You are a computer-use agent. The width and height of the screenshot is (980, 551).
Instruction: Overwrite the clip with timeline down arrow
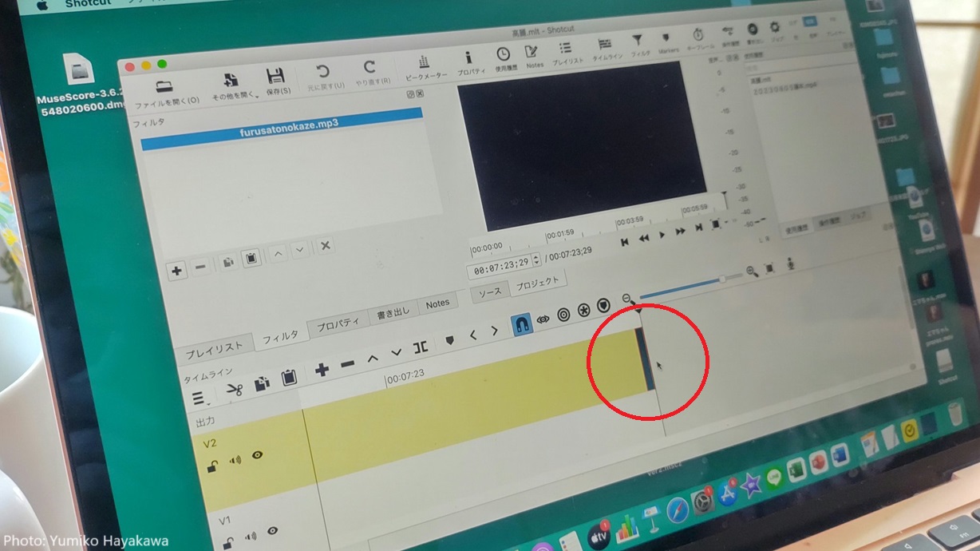click(396, 353)
